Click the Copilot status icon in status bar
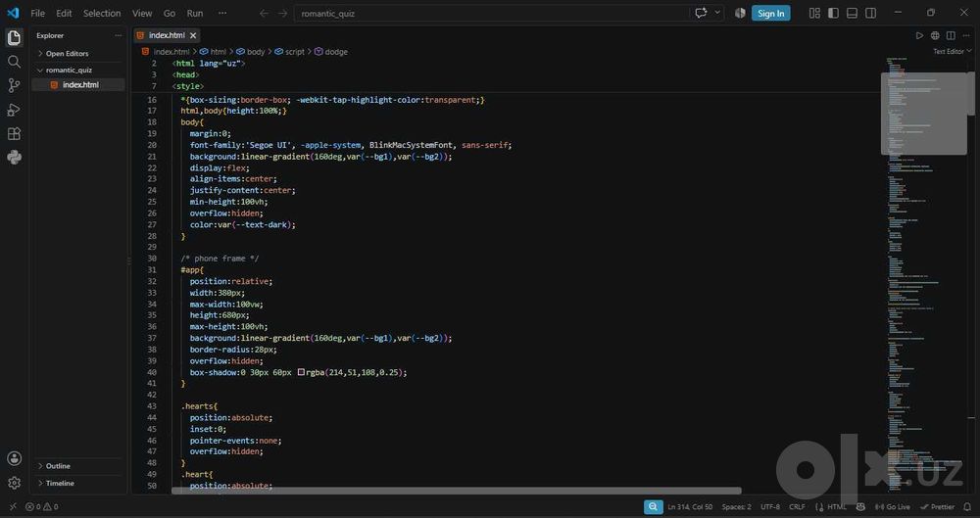The height and width of the screenshot is (518, 980). coord(860,507)
